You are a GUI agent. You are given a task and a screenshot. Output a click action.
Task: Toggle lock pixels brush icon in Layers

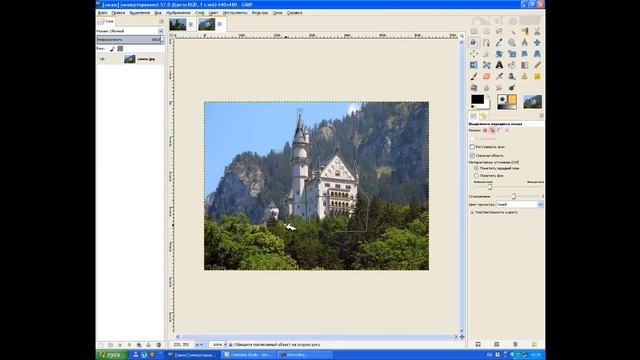click(x=112, y=49)
